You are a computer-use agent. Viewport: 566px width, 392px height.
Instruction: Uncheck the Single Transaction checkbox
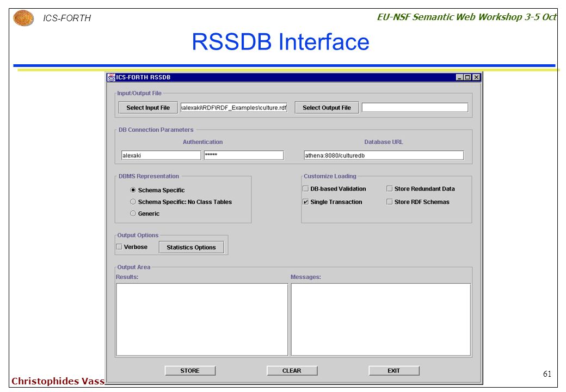click(x=306, y=202)
